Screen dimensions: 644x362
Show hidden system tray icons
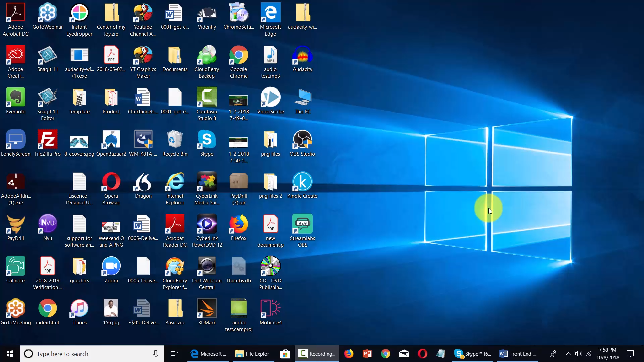568,354
